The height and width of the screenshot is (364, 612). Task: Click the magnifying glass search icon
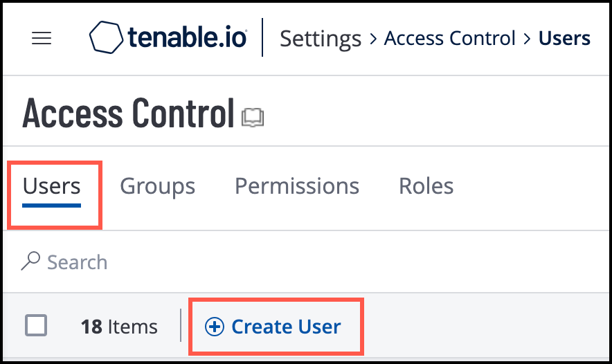point(31,262)
